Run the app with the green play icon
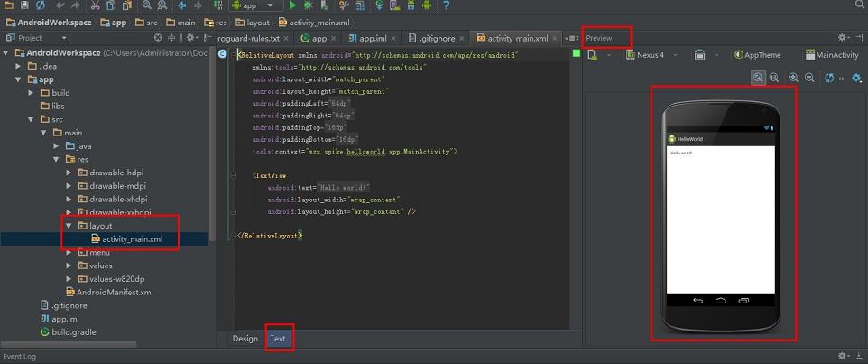This screenshot has width=868, height=364. 293,5
